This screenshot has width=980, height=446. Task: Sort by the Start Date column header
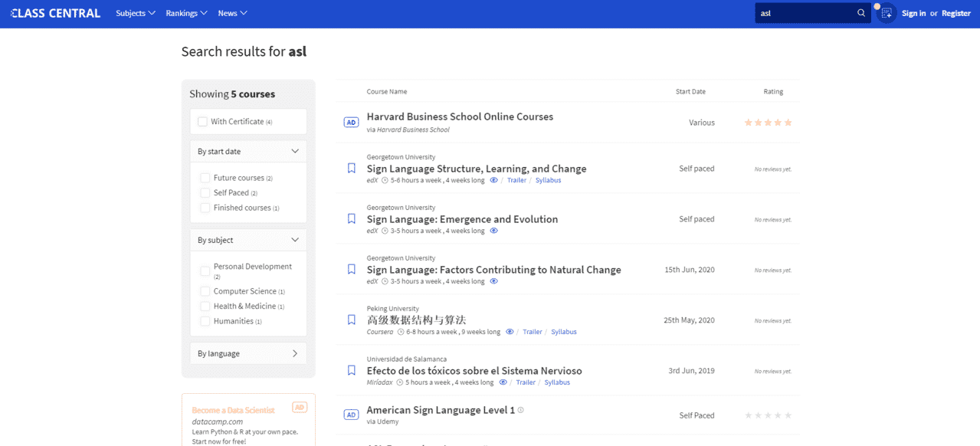pos(690,92)
